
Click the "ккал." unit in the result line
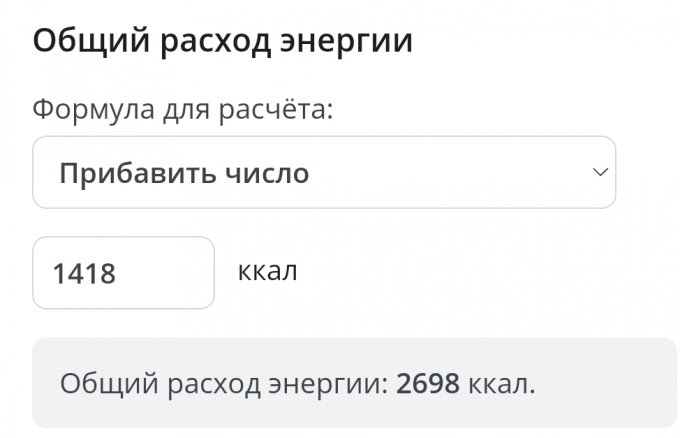click(503, 383)
